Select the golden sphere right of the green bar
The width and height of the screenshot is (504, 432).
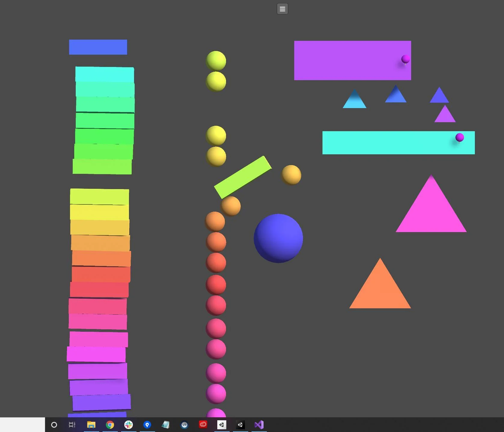[x=291, y=175]
